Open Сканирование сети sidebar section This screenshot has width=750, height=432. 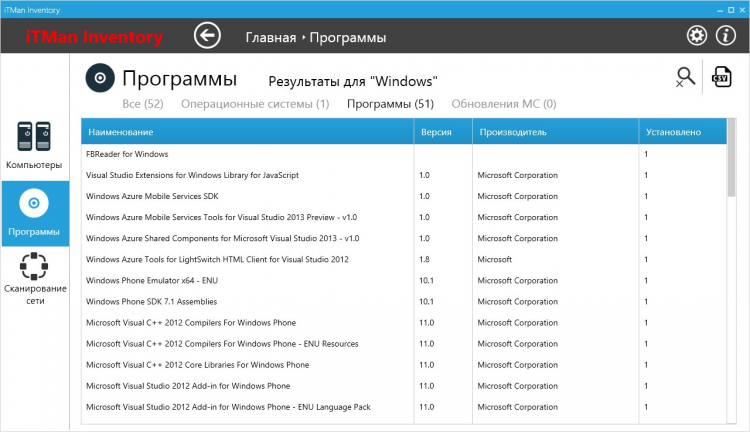coord(35,279)
